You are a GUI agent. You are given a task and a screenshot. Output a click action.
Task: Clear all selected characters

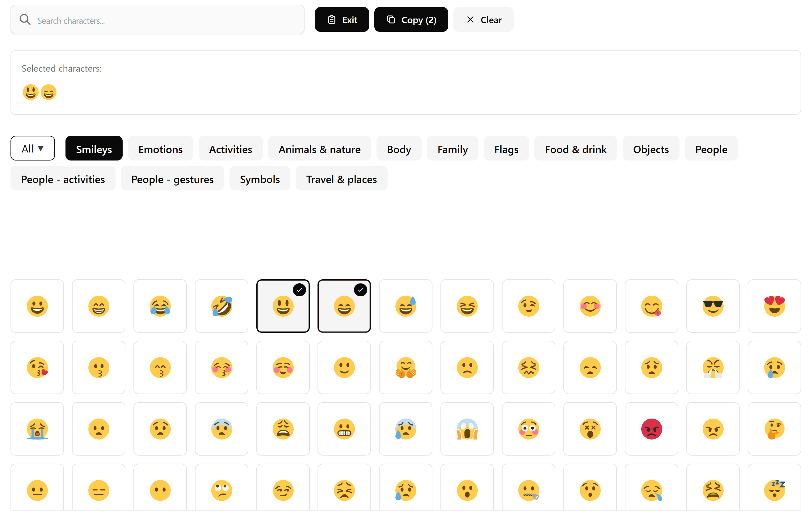[x=483, y=19]
